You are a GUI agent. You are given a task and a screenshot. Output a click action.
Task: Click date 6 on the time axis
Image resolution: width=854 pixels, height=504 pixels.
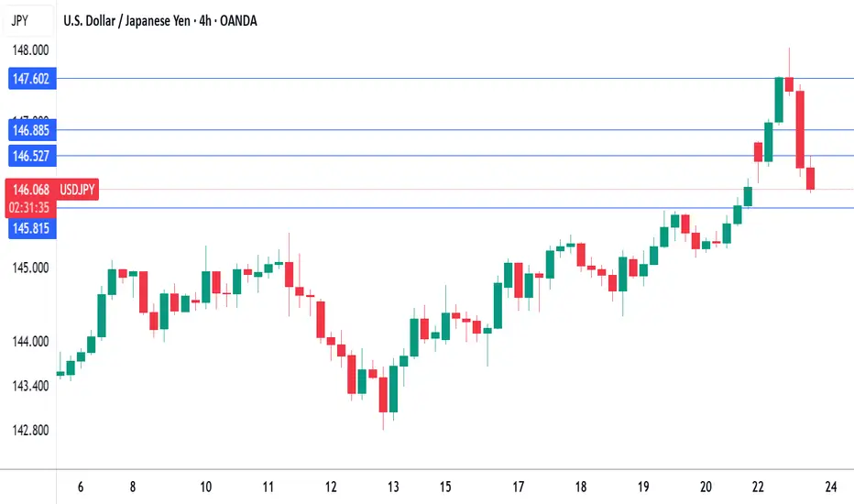pos(81,487)
